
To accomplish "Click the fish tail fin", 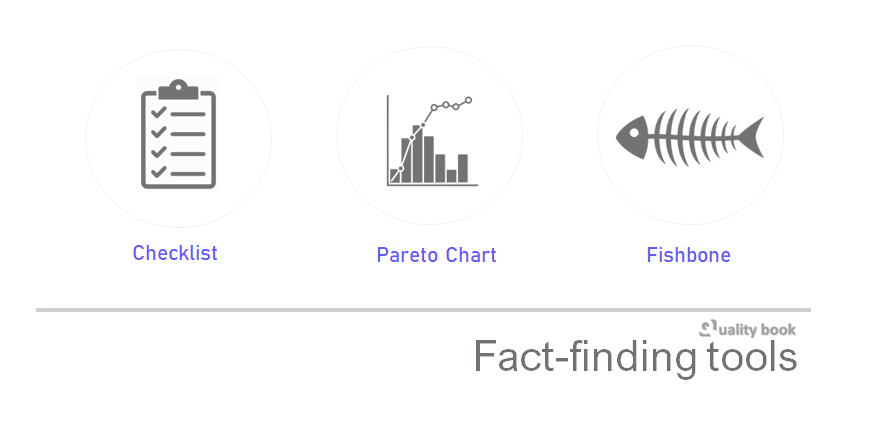I will (751, 136).
